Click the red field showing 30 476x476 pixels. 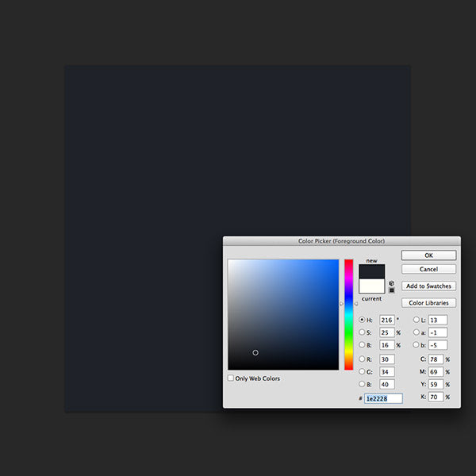(387, 359)
